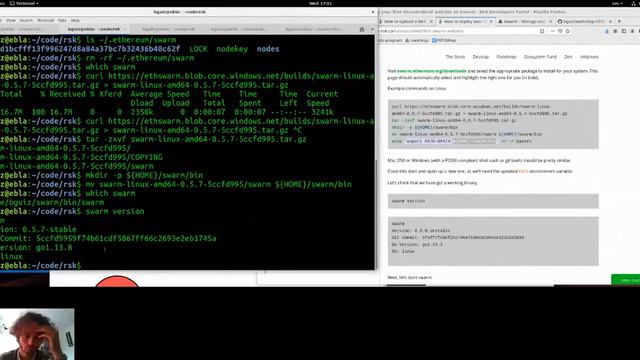The image size is (640, 360).
Task: Click the 'swarm version' code block on webpage
Action: pos(493,201)
